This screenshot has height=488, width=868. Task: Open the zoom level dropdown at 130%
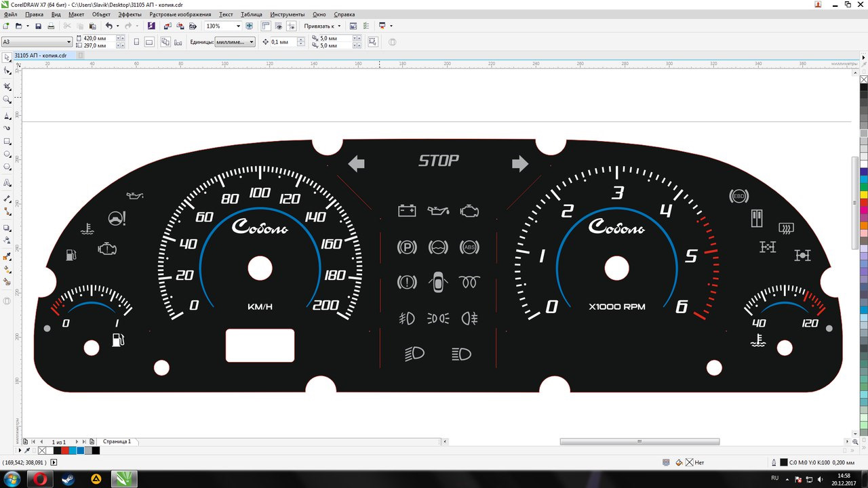[238, 26]
